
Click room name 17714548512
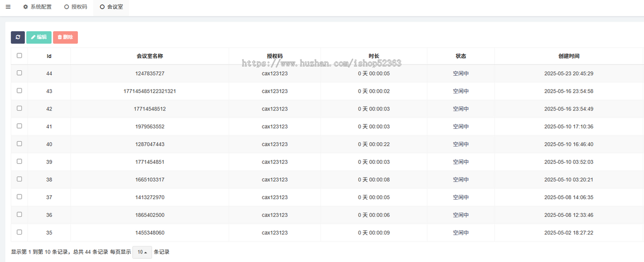[x=150, y=109]
